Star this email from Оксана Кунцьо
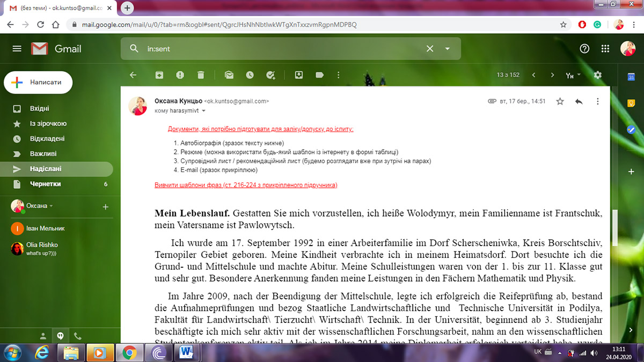This screenshot has width=644, height=362. tap(560, 101)
